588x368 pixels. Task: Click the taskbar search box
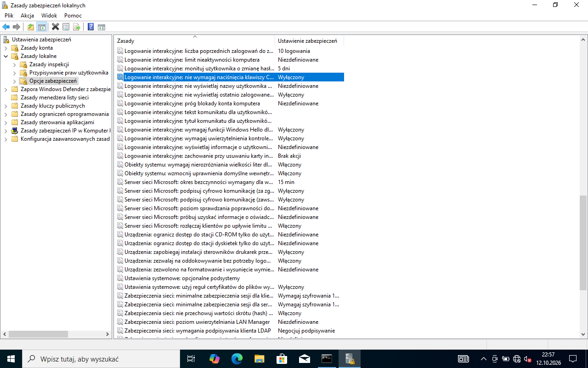click(x=100, y=359)
